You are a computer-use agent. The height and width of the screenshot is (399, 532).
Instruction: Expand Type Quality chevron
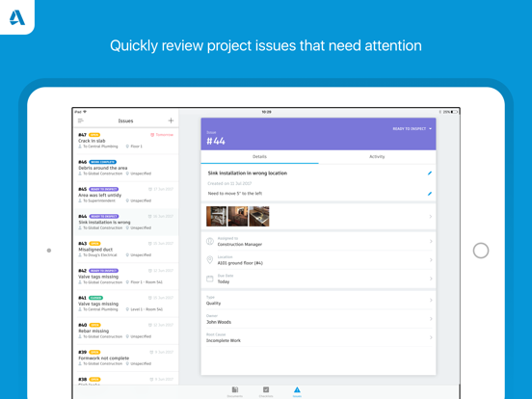[431, 300]
